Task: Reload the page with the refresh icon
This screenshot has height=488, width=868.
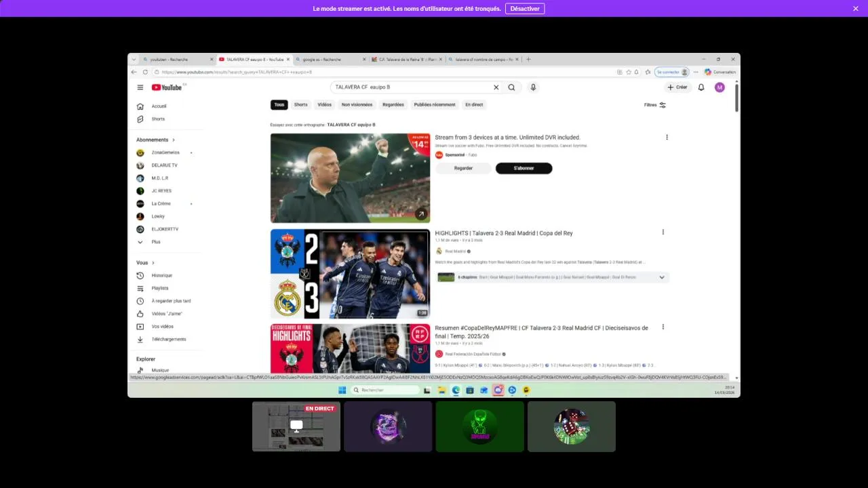Action: click(145, 72)
